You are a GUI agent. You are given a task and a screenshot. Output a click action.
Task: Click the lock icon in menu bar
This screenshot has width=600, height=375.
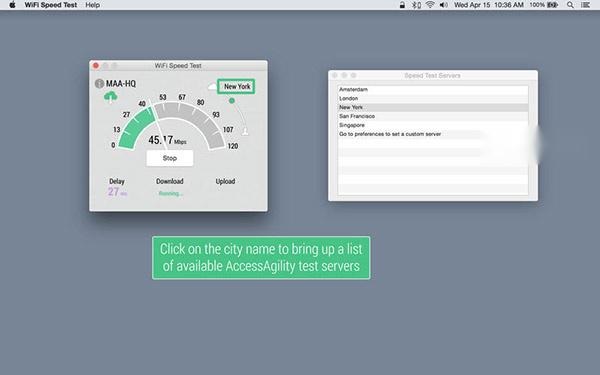(402, 5)
